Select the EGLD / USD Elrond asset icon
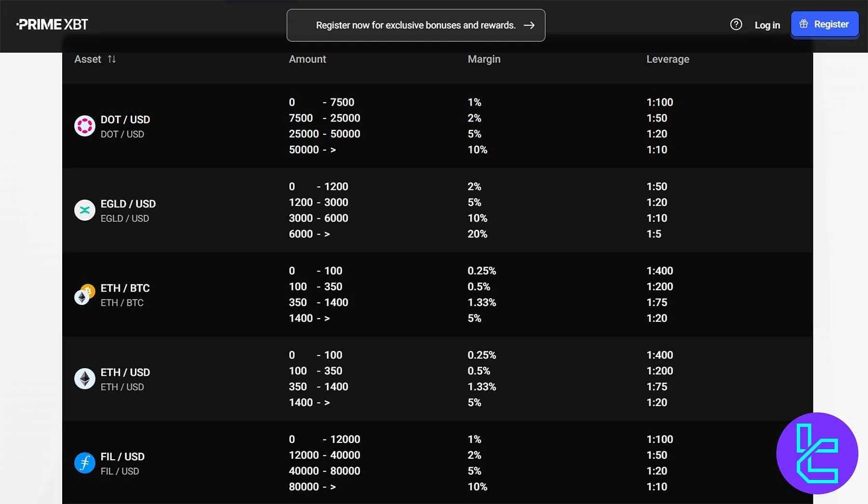The image size is (868, 504). pos(85,210)
